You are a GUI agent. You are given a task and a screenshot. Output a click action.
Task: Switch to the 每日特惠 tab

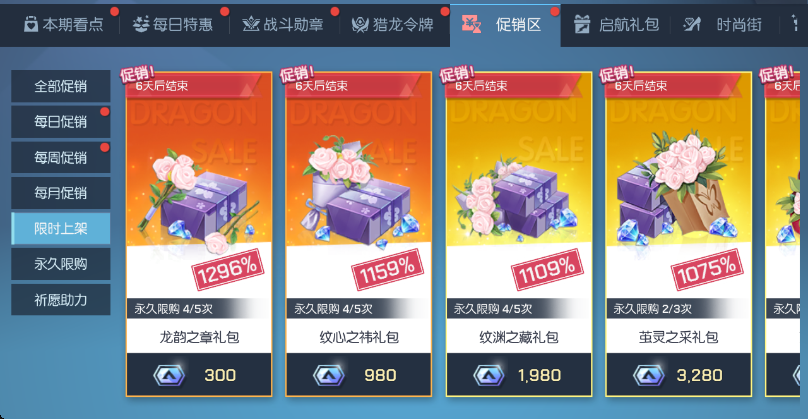(x=173, y=24)
